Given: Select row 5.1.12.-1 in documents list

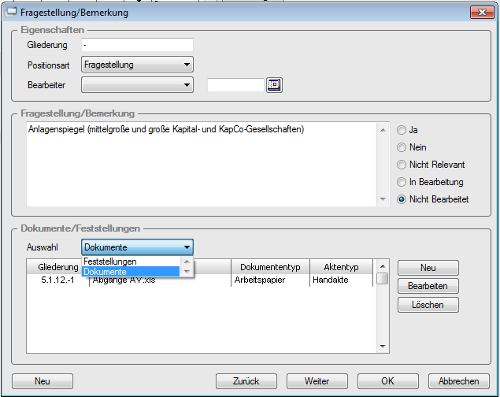Looking at the screenshot, I should (200, 280).
